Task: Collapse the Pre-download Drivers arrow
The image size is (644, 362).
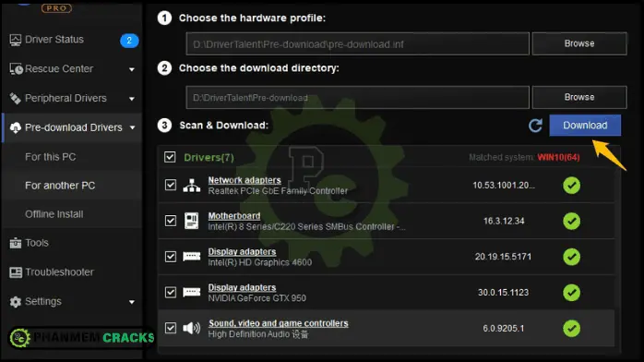Action: [132, 127]
